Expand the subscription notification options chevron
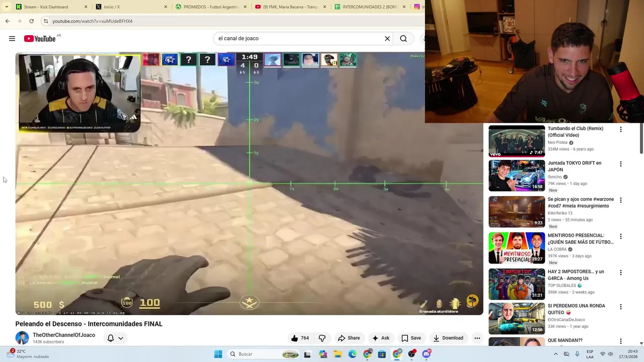Image resolution: width=644 pixels, height=362 pixels. tap(121, 338)
